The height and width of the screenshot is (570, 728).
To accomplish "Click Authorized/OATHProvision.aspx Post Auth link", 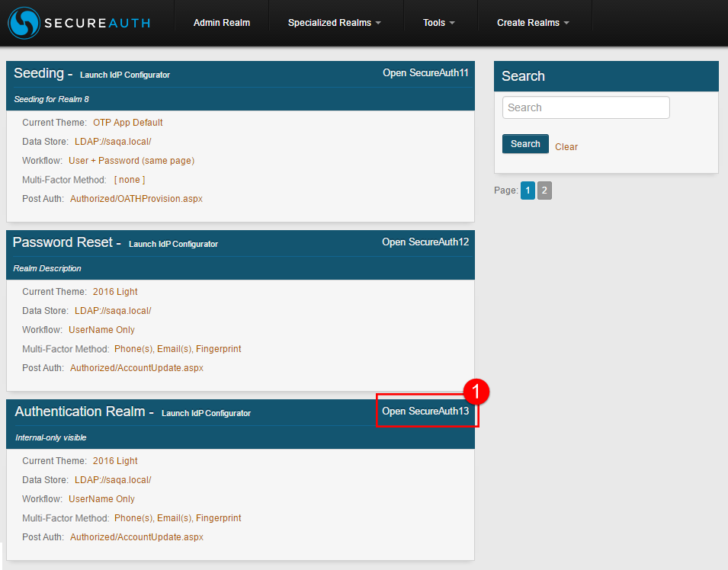I will (x=136, y=199).
